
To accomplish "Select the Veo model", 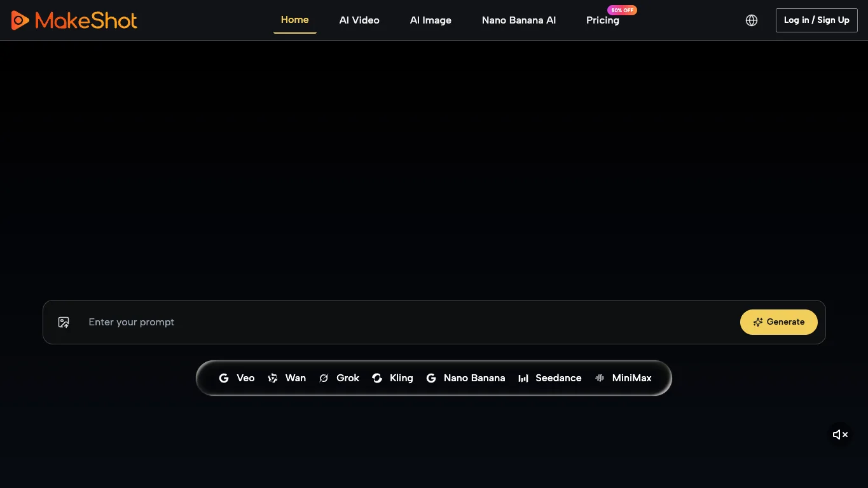I will (237, 378).
